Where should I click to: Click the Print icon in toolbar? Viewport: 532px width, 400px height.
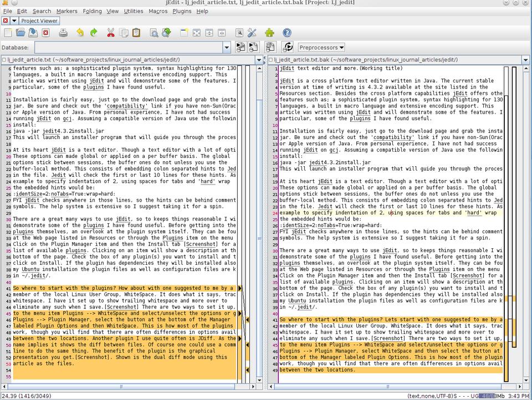click(x=63, y=33)
